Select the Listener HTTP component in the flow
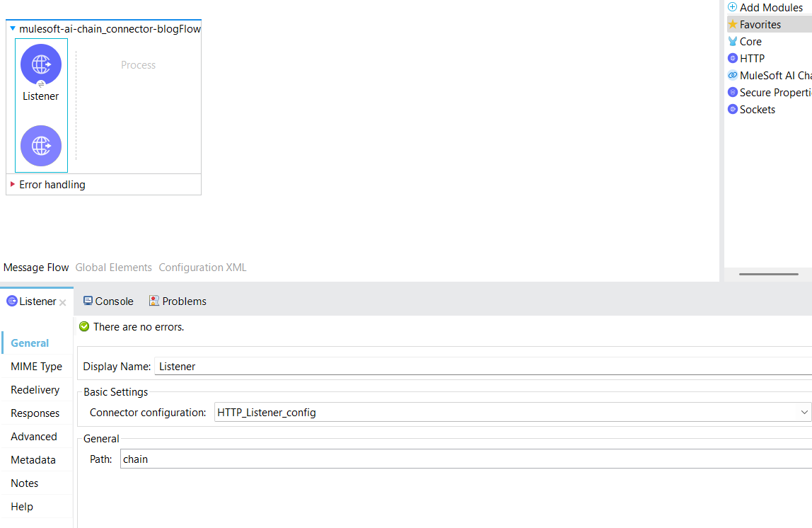 click(41, 65)
